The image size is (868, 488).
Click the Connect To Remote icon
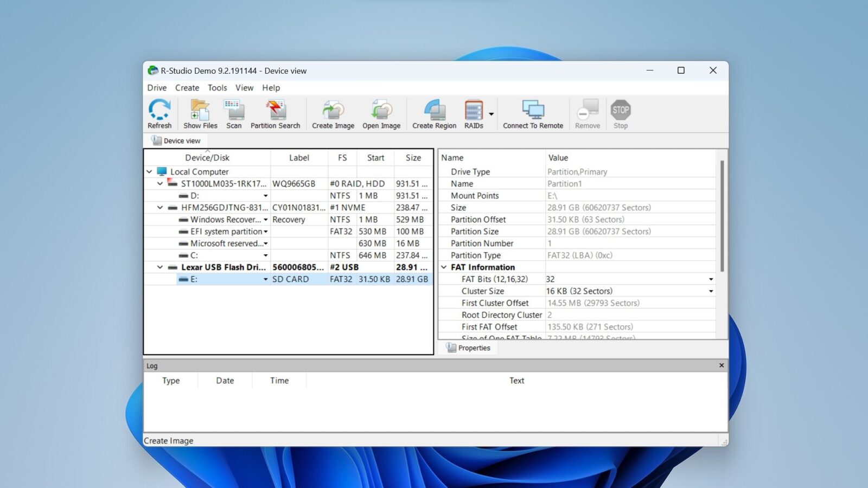(x=532, y=113)
